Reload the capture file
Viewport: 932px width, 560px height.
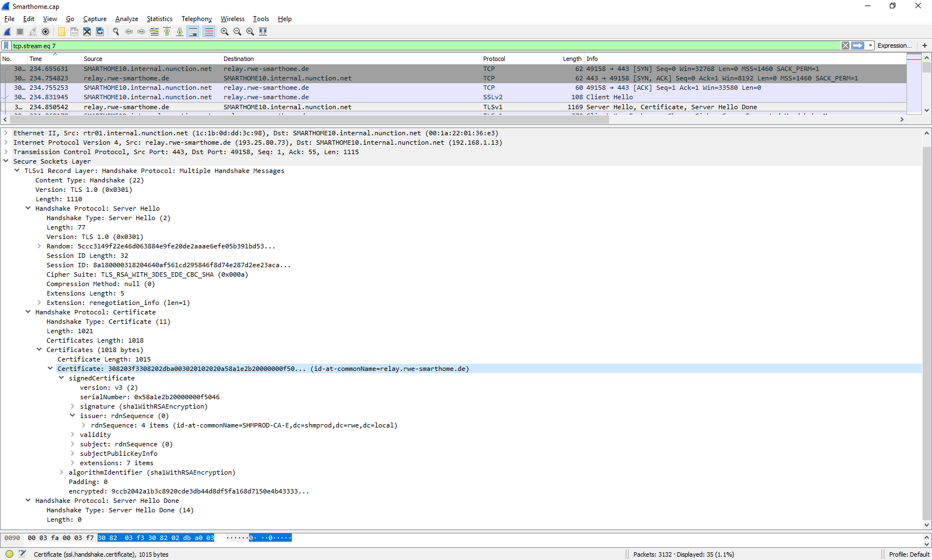(100, 32)
